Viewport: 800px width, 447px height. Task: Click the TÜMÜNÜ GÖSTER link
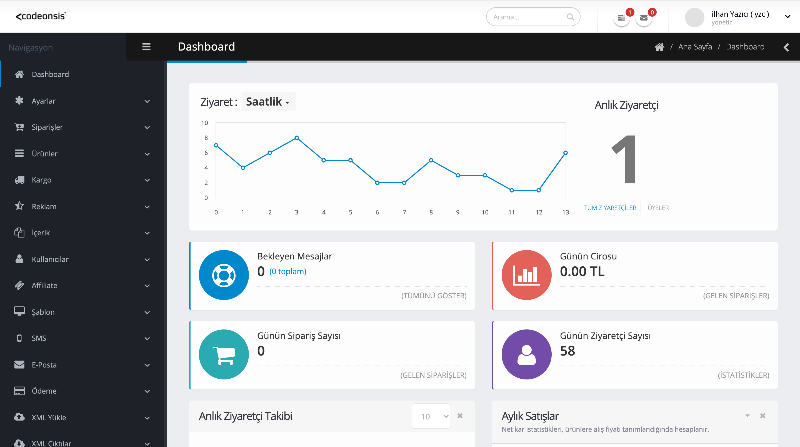tap(433, 296)
